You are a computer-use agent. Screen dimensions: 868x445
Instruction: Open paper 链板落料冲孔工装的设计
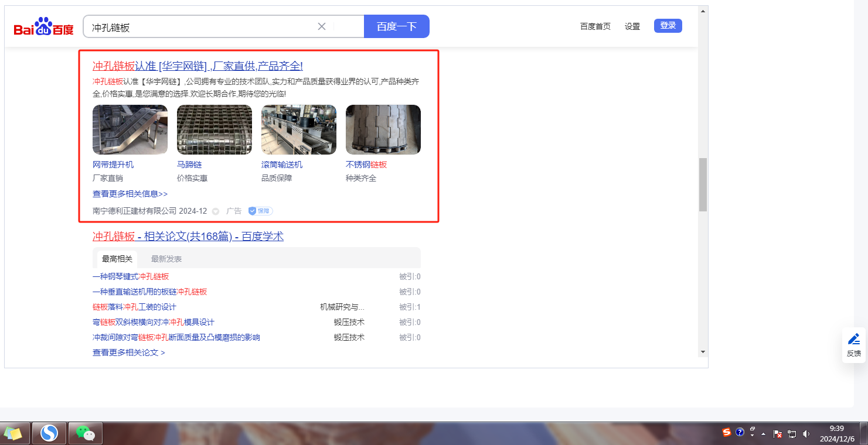click(134, 307)
